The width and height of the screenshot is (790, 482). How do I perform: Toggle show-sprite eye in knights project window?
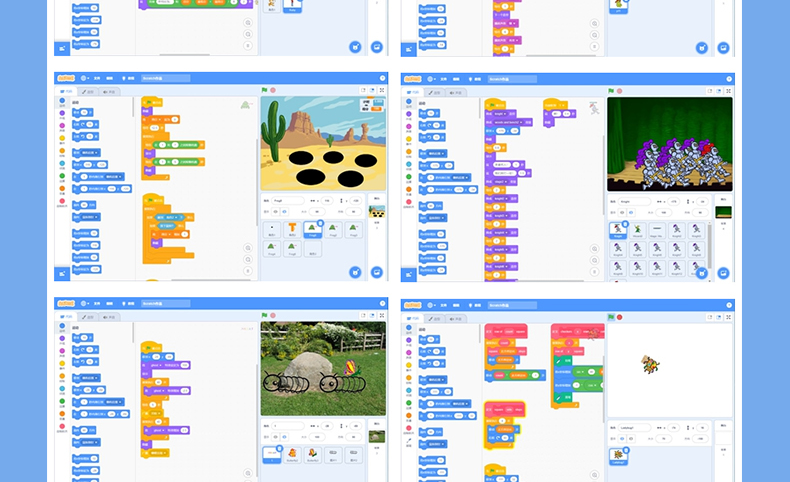(x=622, y=213)
